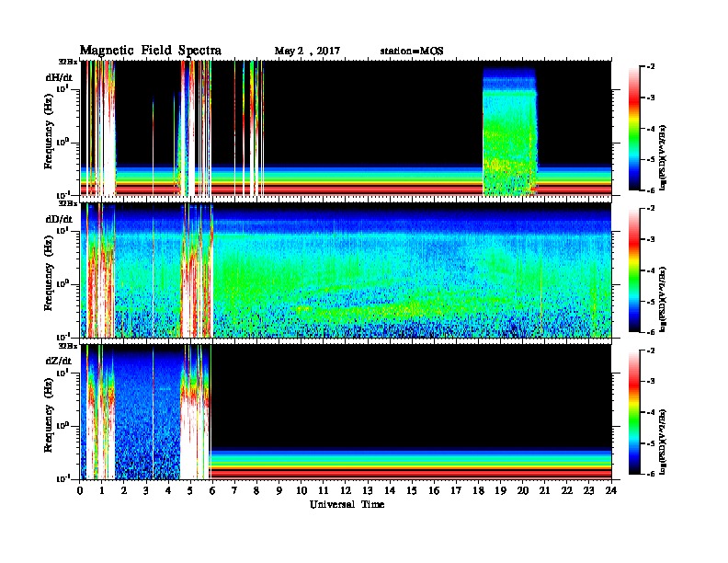Screen dimensions: 728x563
Task: Click the "7" tick on the Universal Time axis
Action: click(x=235, y=491)
